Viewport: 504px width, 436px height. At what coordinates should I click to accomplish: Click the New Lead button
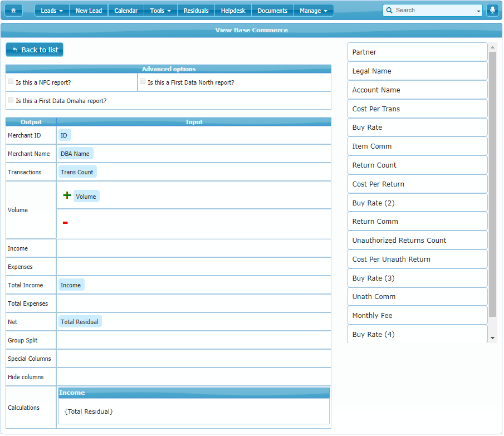[x=89, y=11]
